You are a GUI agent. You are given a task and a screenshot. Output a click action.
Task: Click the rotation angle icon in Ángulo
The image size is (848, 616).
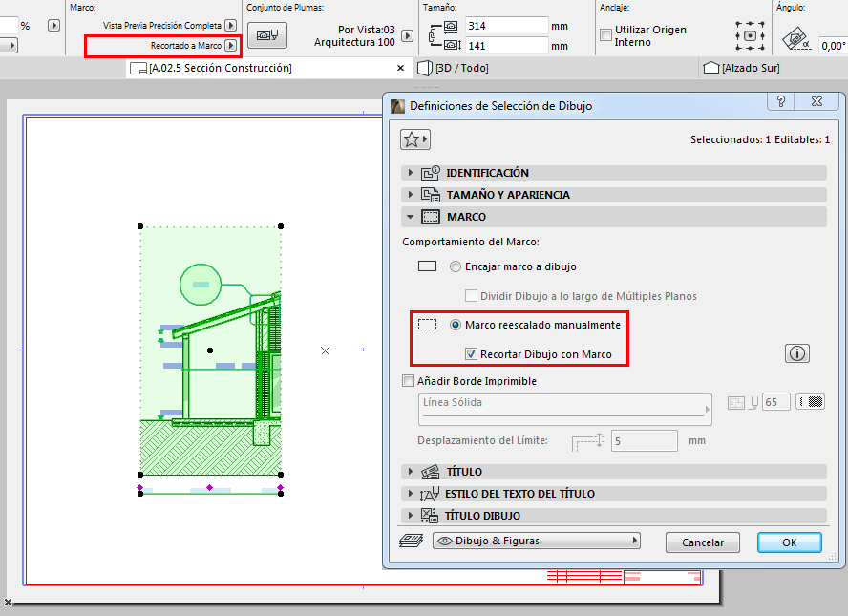(x=796, y=39)
